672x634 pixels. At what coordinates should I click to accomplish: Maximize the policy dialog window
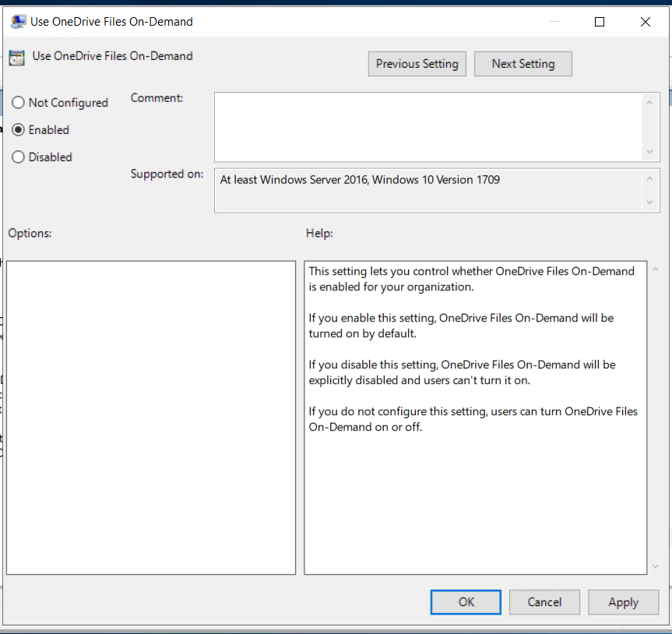600,22
